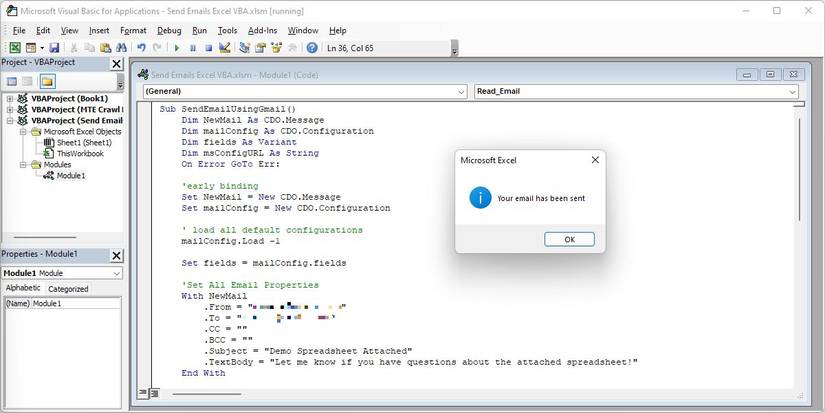
Task: Click the View Microsoft Excel toolbar icon
Action: click(15, 48)
